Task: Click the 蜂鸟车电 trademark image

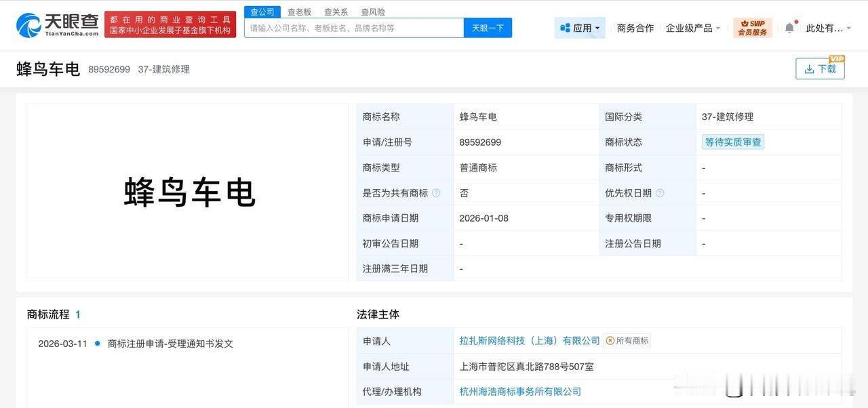Action: (x=188, y=192)
